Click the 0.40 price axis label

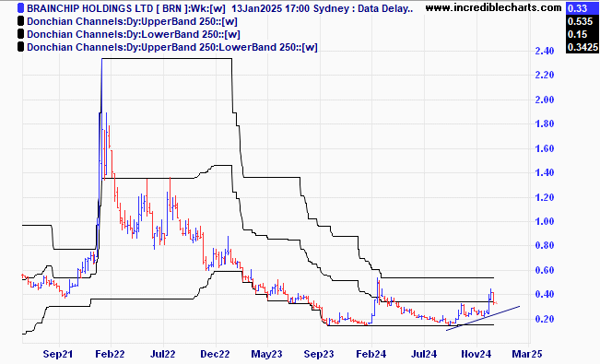pos(545,294)
